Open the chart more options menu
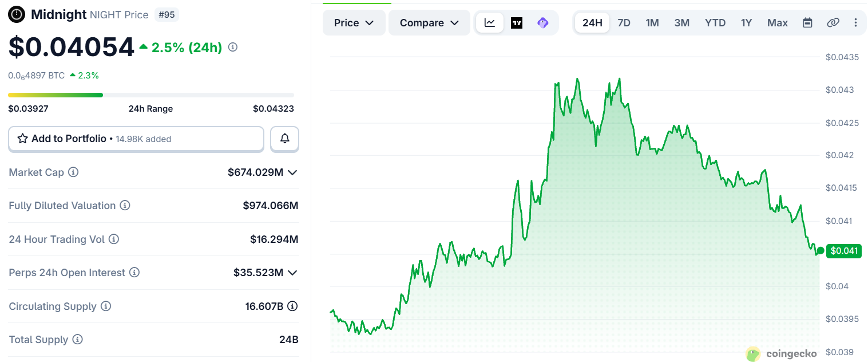The width and height of the screenshot is (868, 362). 856,23
